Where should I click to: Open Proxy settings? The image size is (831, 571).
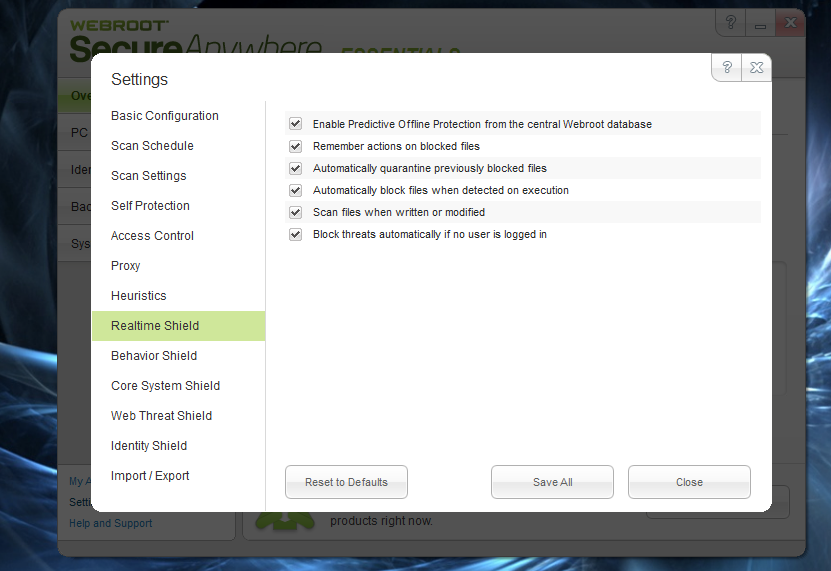pyautogui.click(x=179, y=266)
